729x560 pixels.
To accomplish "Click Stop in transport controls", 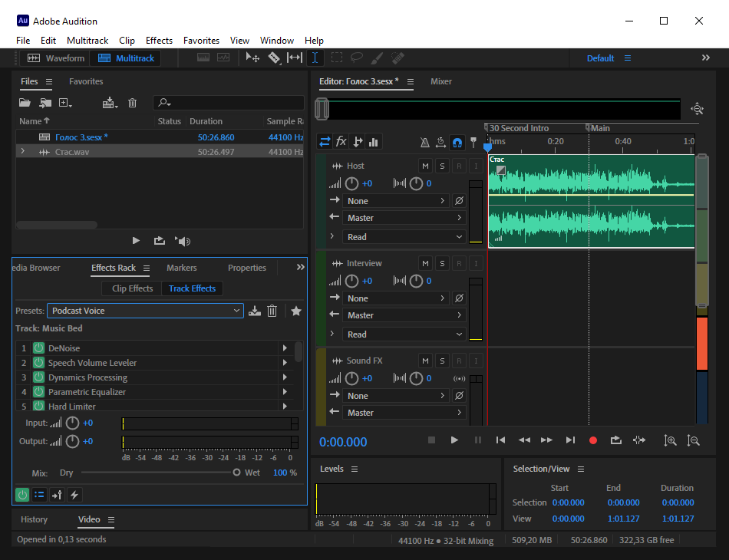I will (x=431, y=440).
